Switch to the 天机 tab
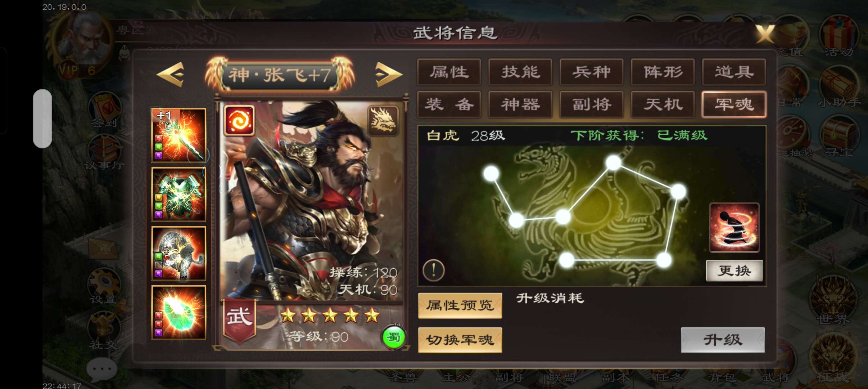 click(663, 104)
